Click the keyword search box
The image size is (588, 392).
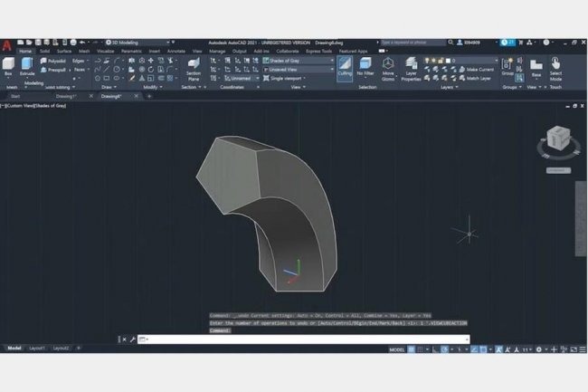click(x=413, y=43)
